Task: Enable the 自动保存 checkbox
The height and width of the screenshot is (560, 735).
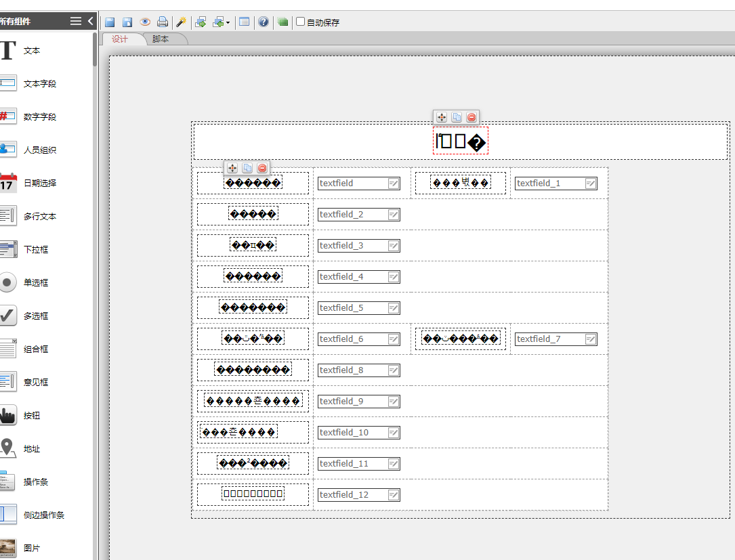Action: (301, 22)
